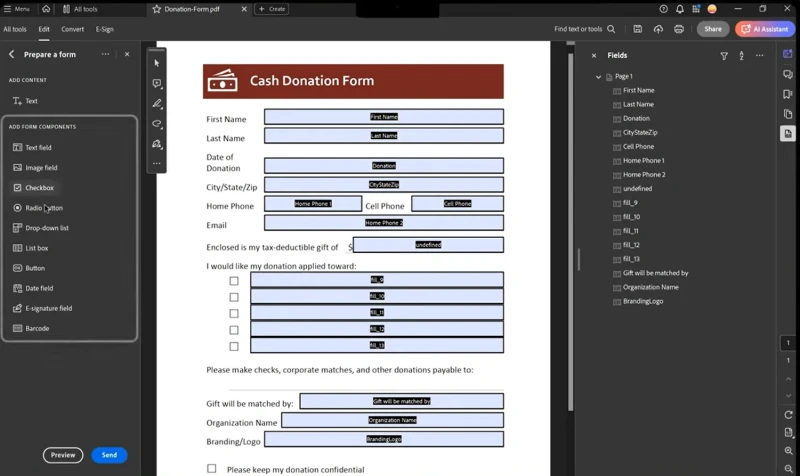This screenshot has width=800, height=476.
Task: Close the Prepare a form panel
Action: (127, 54)
